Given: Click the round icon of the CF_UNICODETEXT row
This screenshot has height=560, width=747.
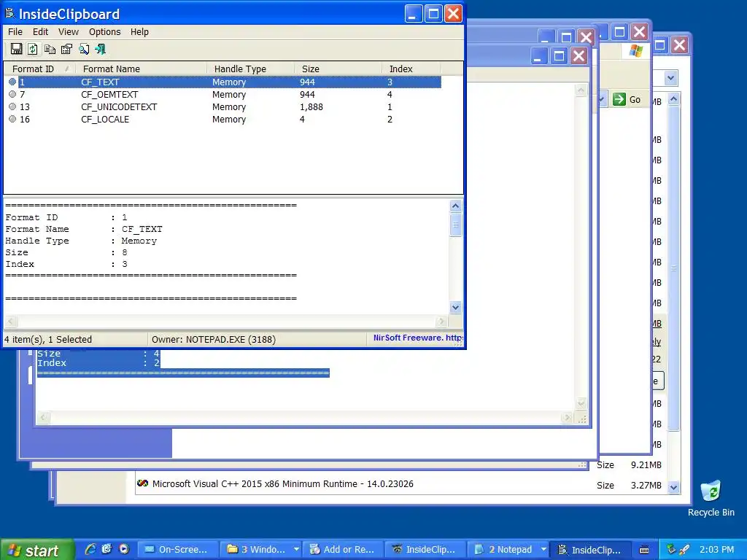Looking at the screenshot, I should coord(12,106).
